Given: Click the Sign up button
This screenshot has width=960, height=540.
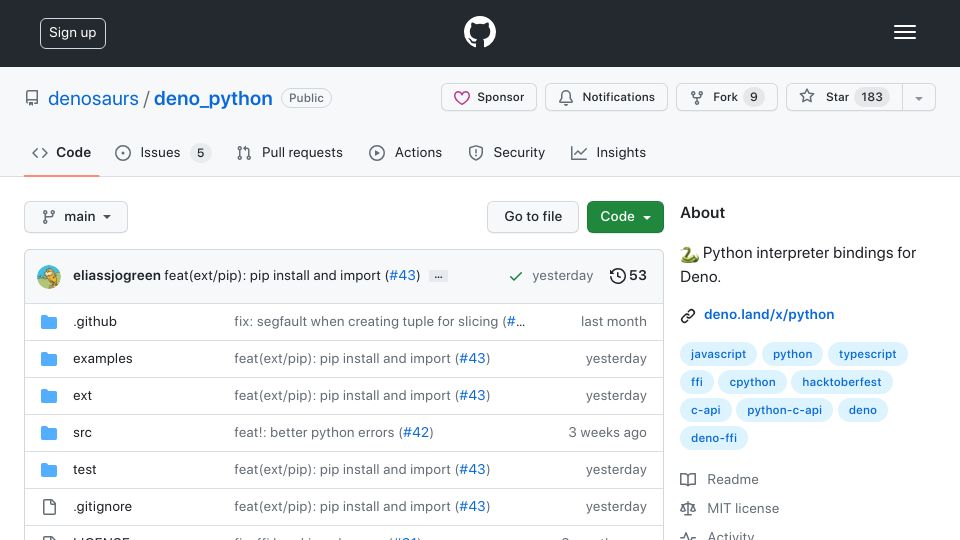Looking at the screenshot, I should (73, 33).
